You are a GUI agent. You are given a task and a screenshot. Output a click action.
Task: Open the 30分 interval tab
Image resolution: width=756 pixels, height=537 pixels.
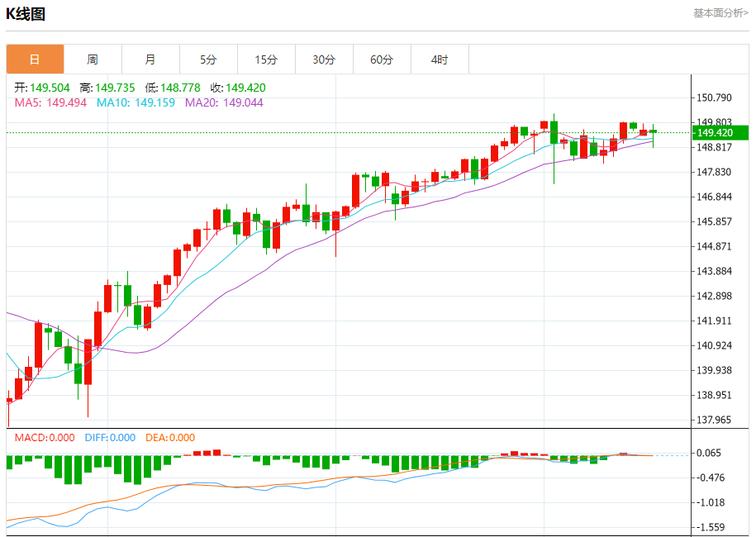tap(324, 59)
